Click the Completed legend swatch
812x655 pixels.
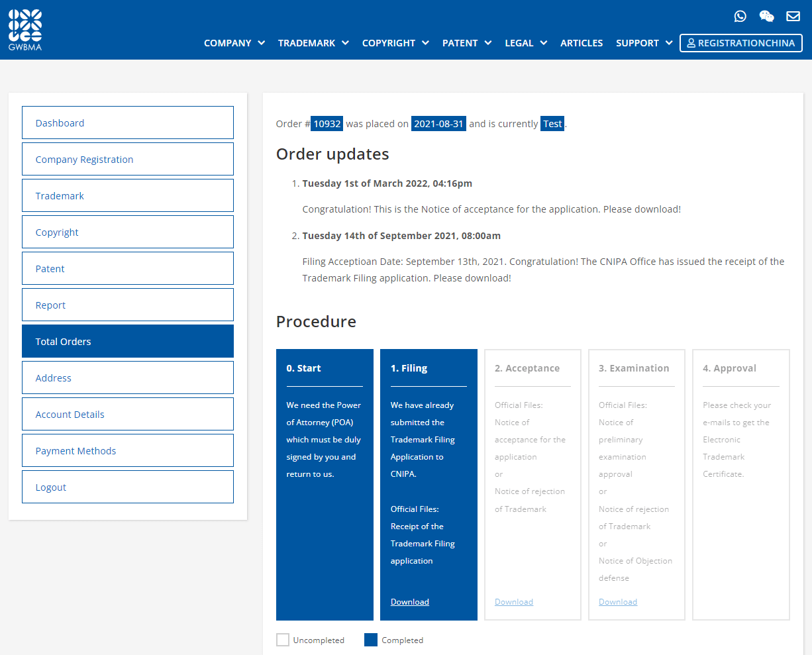pyautogui.click(x=371, y=640)
